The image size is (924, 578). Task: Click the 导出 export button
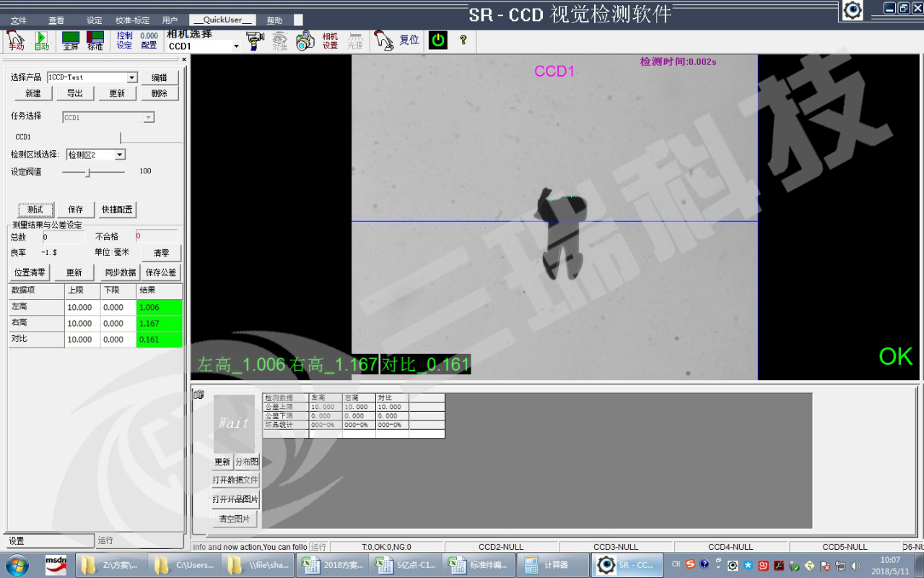(x=75, y=93)
